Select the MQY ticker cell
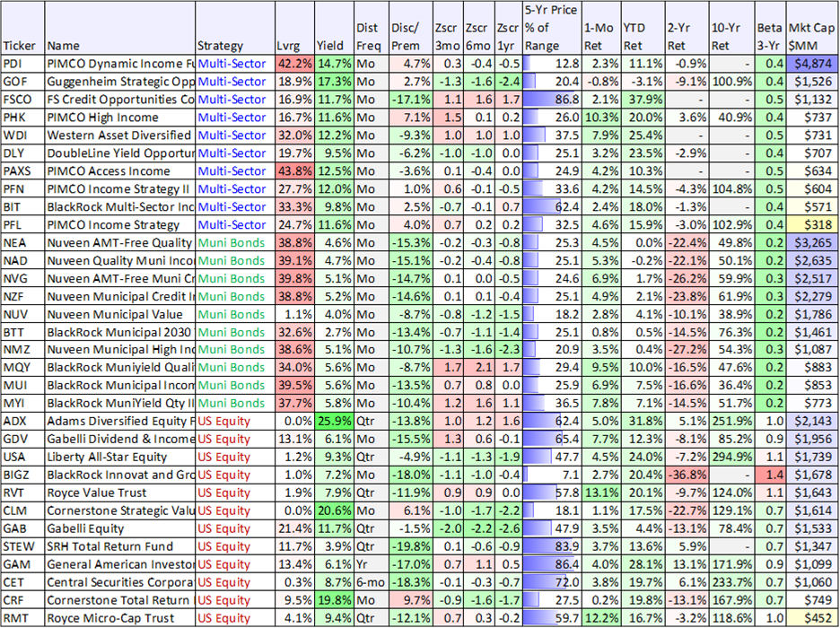This screenshot has width=840, height=628. 23,368
